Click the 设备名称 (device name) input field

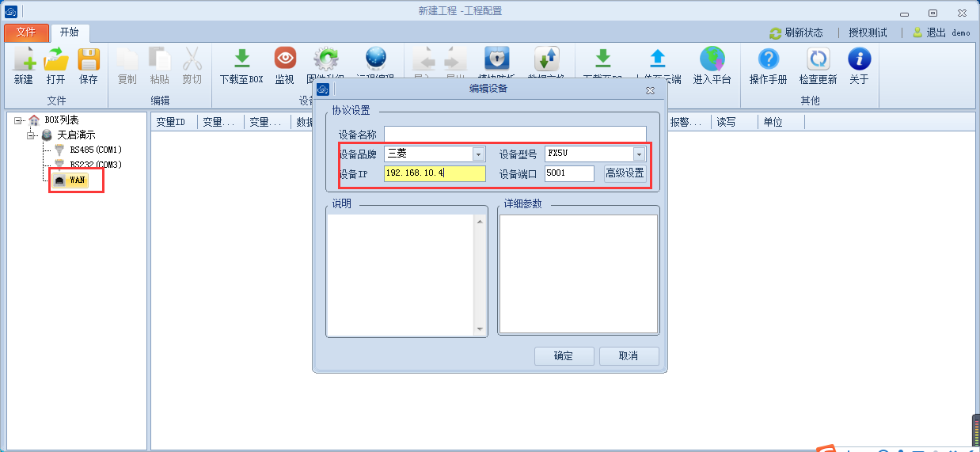(515, 135)
